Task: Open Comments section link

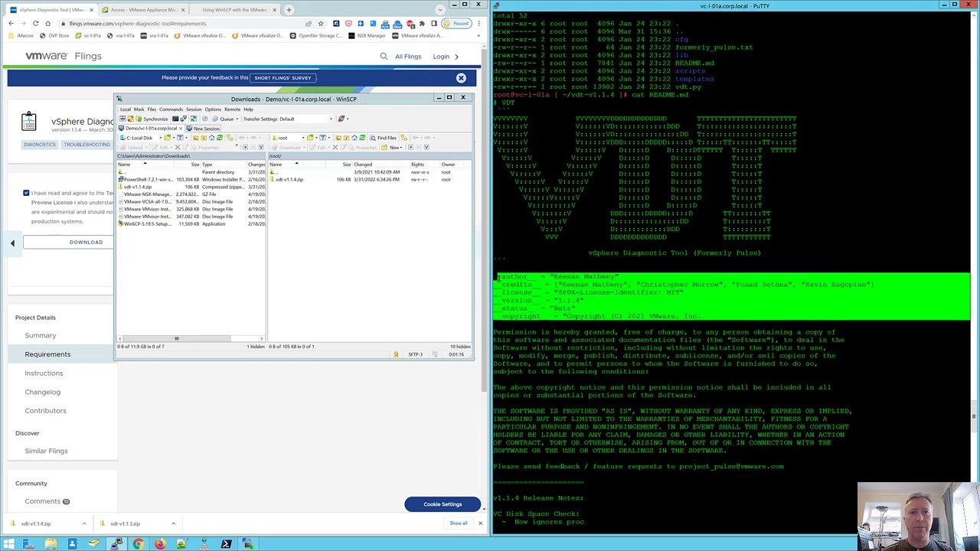Action: click(x=42, y=501)
